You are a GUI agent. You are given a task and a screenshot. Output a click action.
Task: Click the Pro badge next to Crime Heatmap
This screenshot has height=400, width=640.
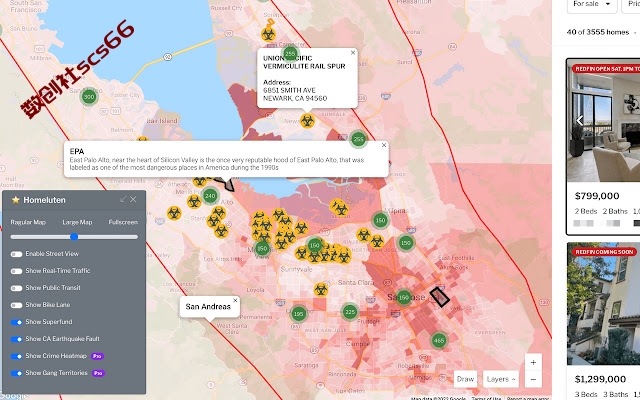(x=97, y=356)
